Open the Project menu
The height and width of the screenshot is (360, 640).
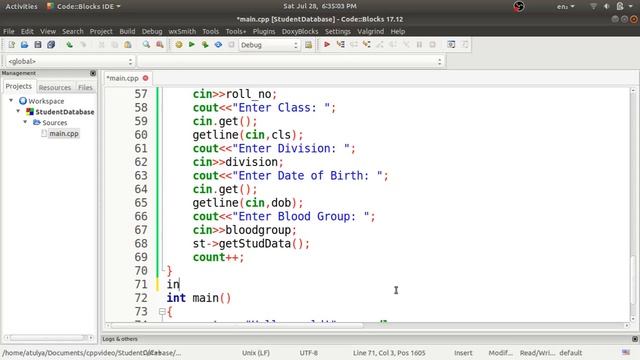pyautogui.click(x=101, y=31)
